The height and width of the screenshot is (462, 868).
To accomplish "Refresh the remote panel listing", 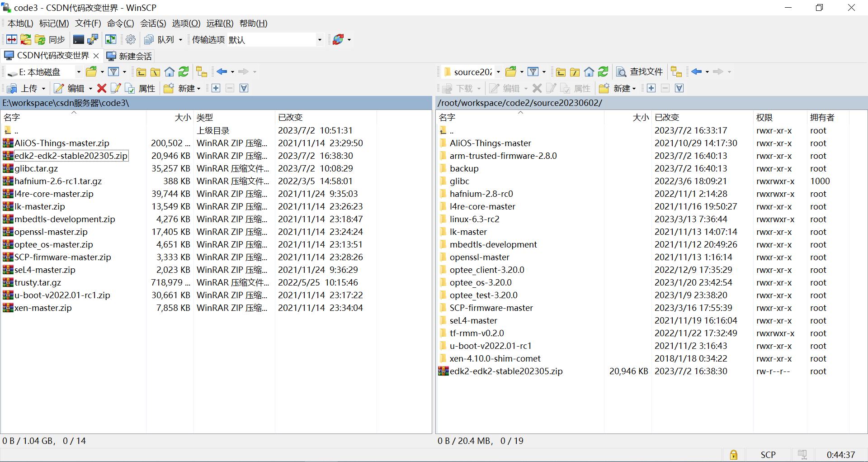I will click(x=603, y=72).
